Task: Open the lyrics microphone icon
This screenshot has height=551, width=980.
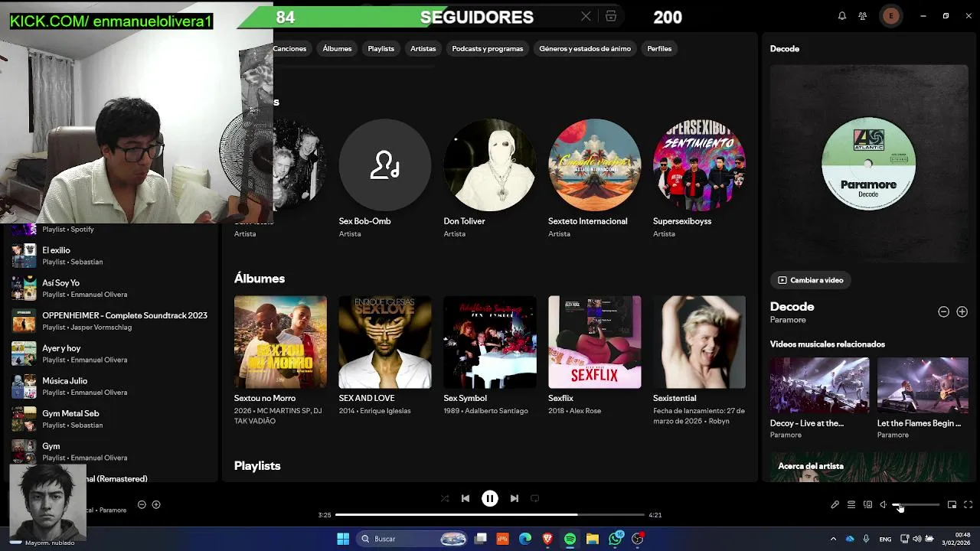Action: (x=835, y=505)
